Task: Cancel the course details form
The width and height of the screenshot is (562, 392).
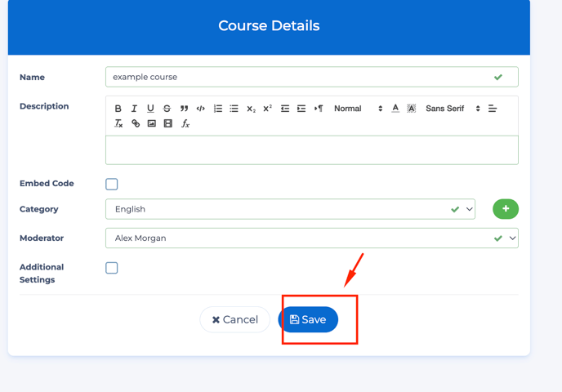Action: (234, 319)
